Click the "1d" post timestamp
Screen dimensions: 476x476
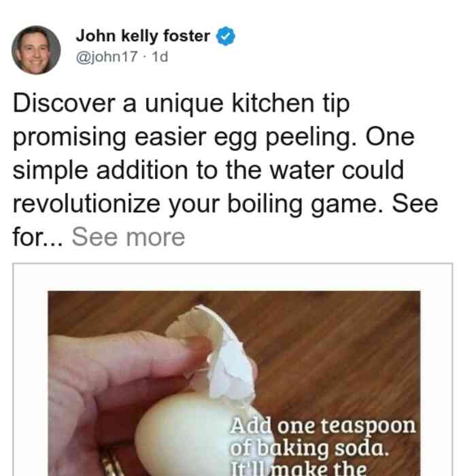160,56
